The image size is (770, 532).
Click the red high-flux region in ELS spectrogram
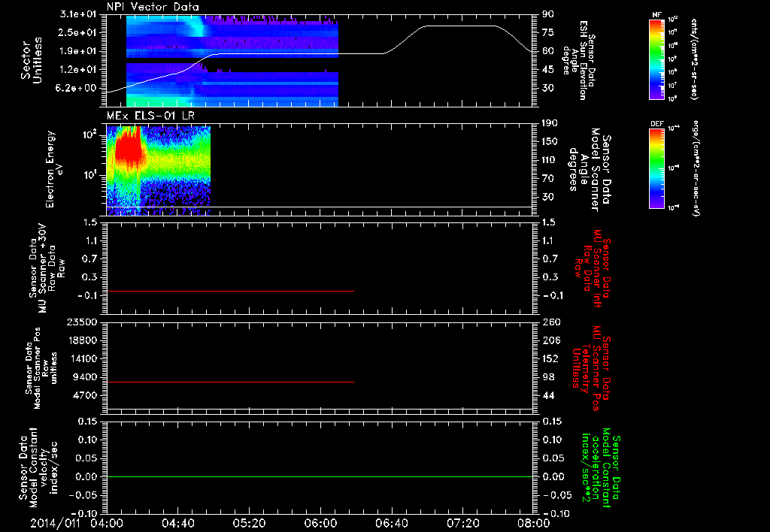[129, 147]
